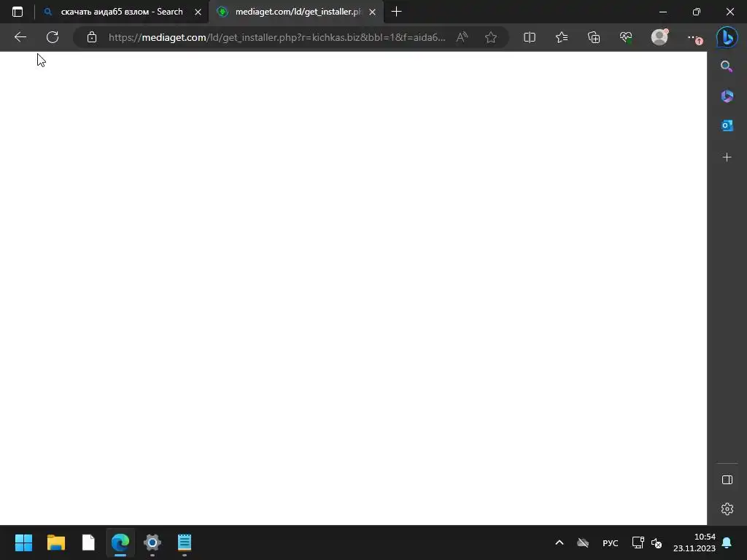Open sidebar Search tool

[x=727, y=66]
